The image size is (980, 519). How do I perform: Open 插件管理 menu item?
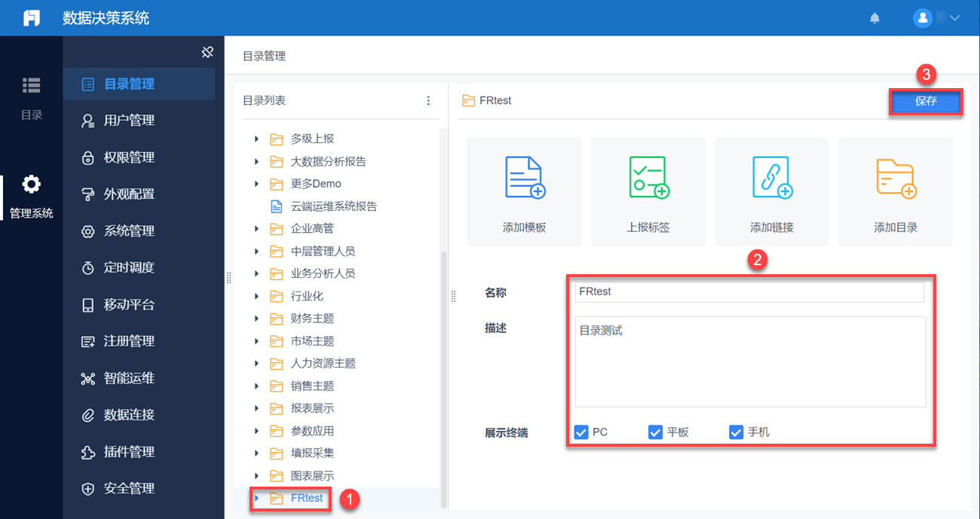pos(139,451)
